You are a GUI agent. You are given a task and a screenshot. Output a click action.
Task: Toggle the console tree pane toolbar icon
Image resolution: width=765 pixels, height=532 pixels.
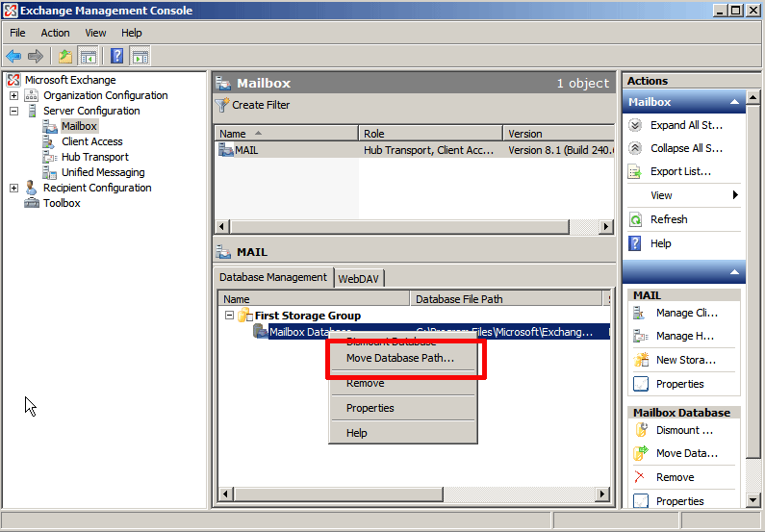tap(89, 56)
